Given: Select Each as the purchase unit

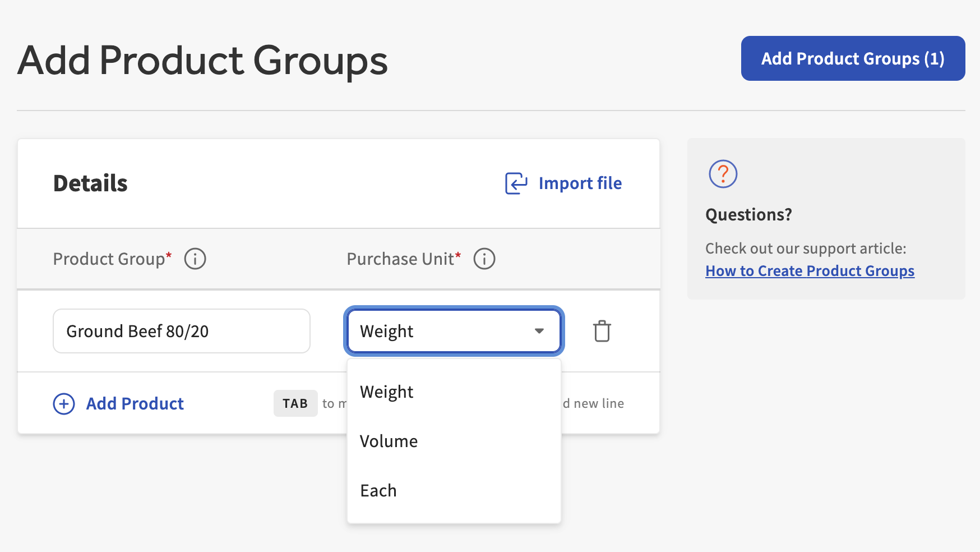Looking at the screenshot, I should [x=378, y=490].
